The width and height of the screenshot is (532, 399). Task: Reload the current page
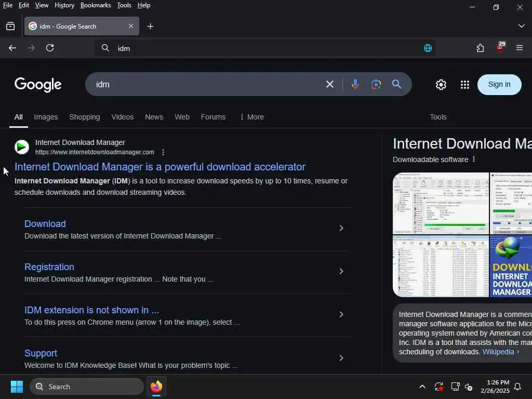click(50, 48)
